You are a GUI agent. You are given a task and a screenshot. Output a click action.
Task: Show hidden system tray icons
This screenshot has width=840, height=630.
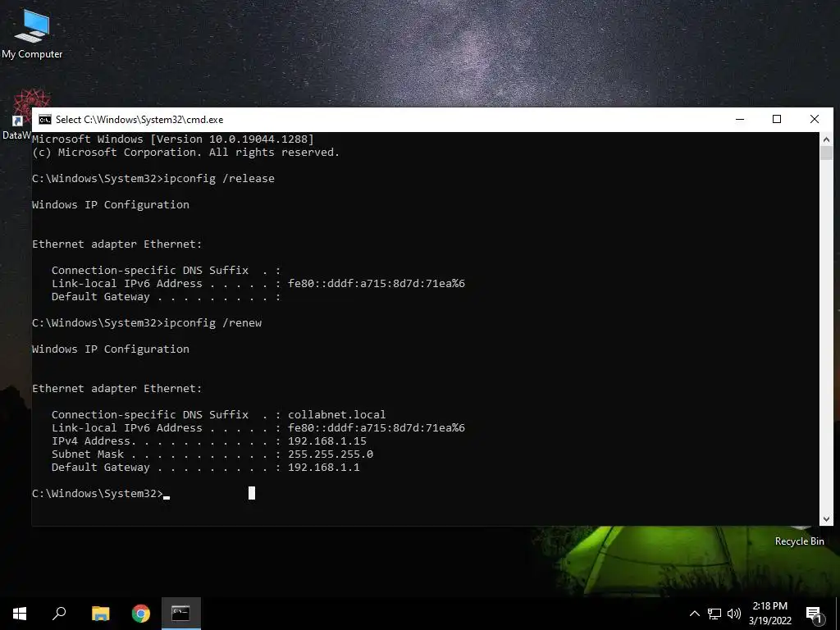(694, 614)
